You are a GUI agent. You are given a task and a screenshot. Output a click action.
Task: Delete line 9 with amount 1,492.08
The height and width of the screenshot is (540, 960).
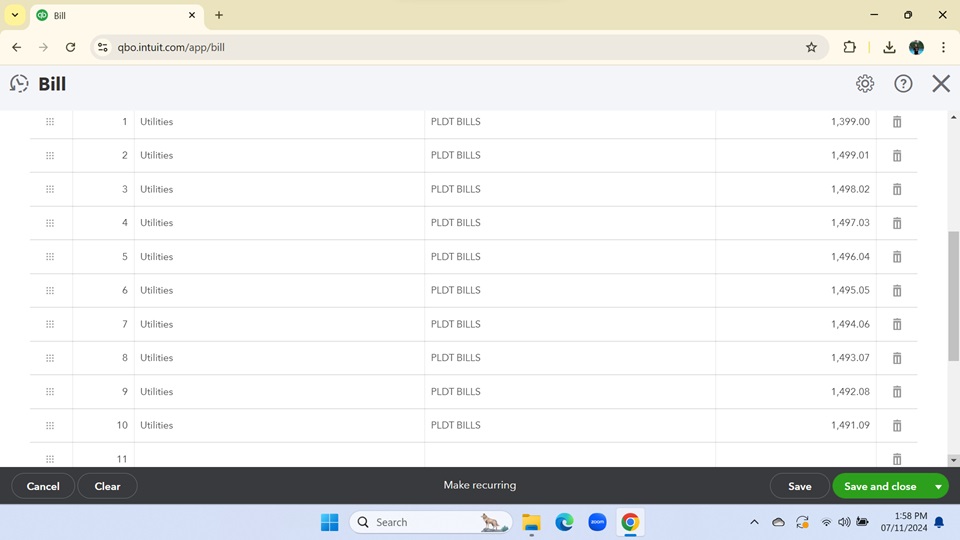(x=897, y=391)
